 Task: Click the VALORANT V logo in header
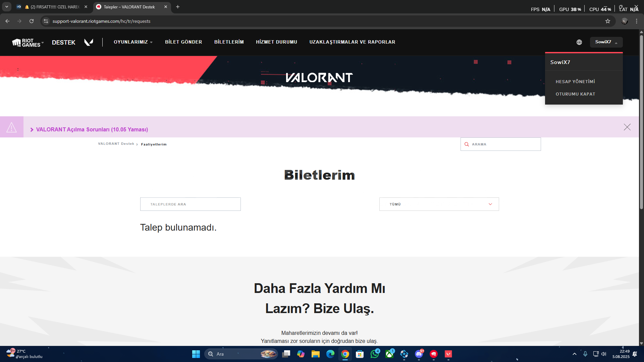(89, 42)
